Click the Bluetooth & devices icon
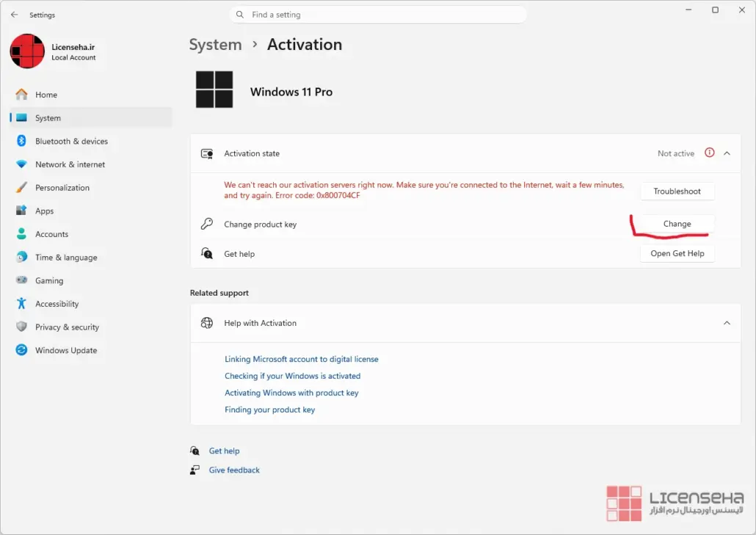Image resolution: width=756 pixels, height=535 pixels. (x=21, y=141)
